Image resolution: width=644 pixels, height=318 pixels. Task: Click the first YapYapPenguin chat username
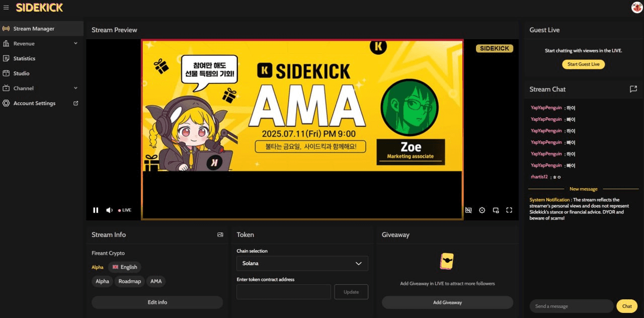click(546, 108)
